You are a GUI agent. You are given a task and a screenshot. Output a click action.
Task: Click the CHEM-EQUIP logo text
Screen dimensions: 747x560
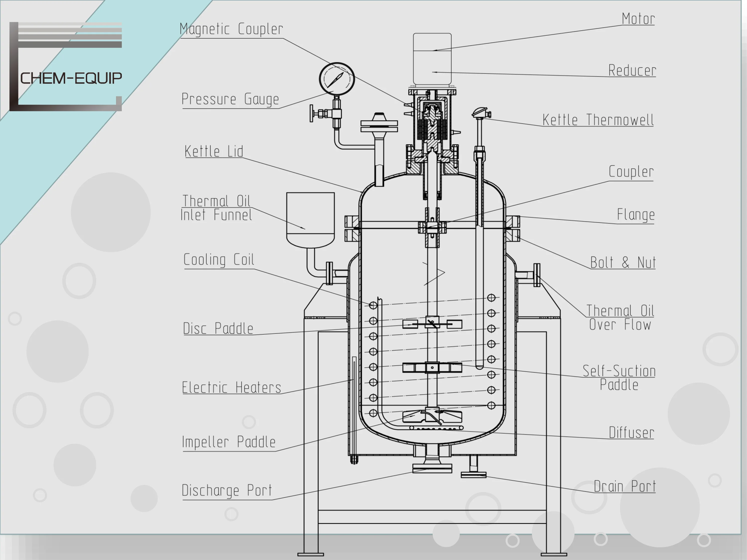pyautogui.click(x=71, y=78)
